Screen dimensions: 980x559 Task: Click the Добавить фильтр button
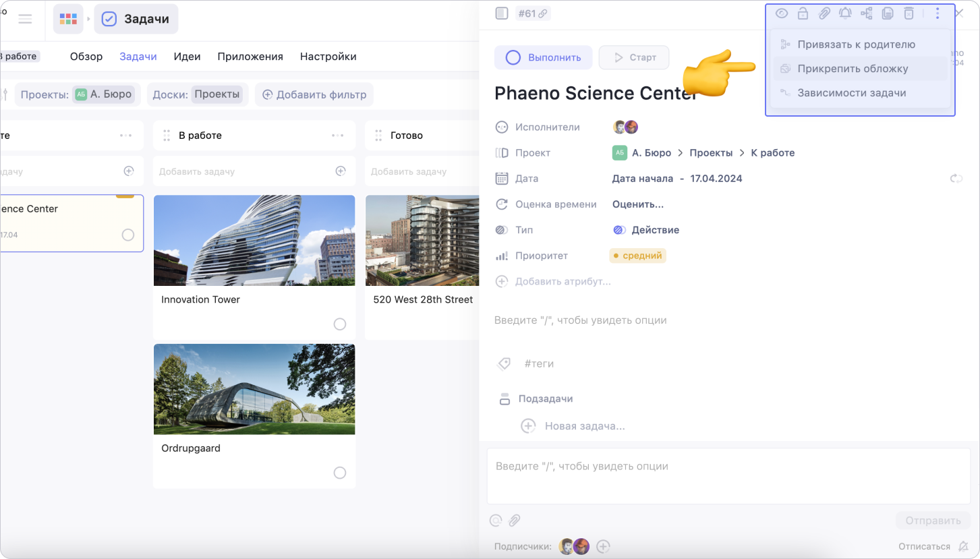[314, 94]
